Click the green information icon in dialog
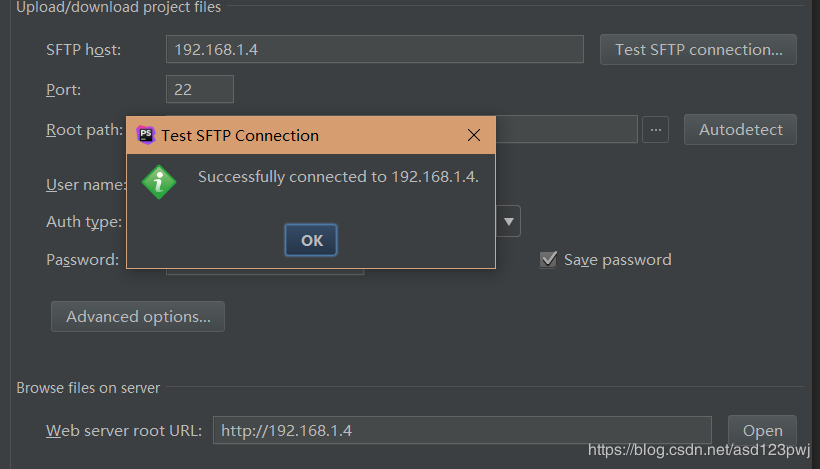Screen dimensions: 820x469 [159, 181]
